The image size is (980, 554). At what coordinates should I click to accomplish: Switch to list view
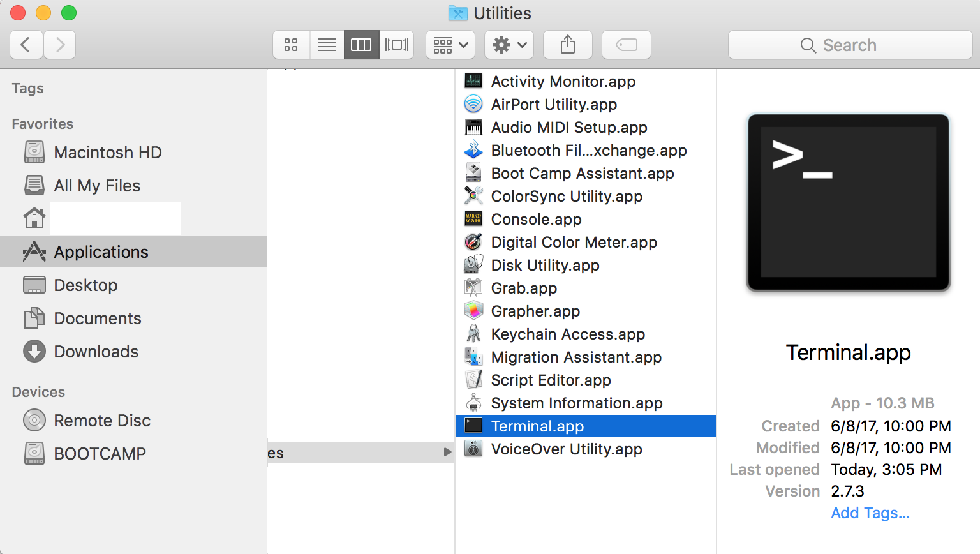click(327, 45)
